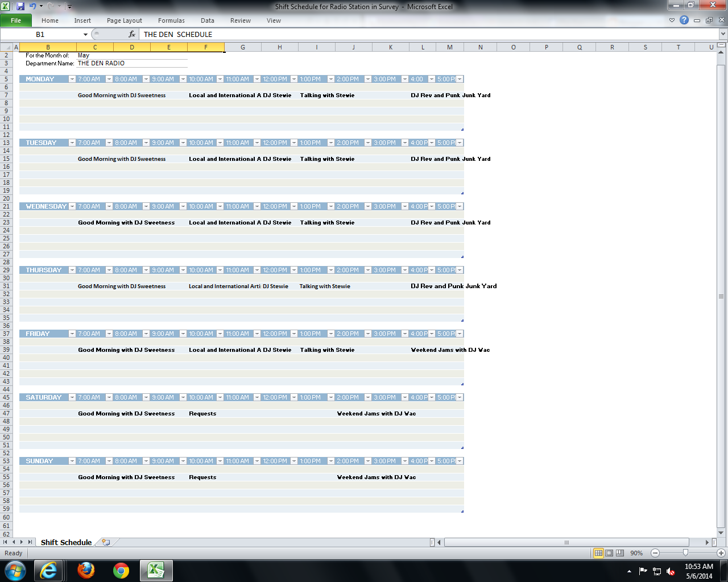Click the Excel application icon in title bar
The height and width of the screenshot is (582, 728).
pos(6,6)
